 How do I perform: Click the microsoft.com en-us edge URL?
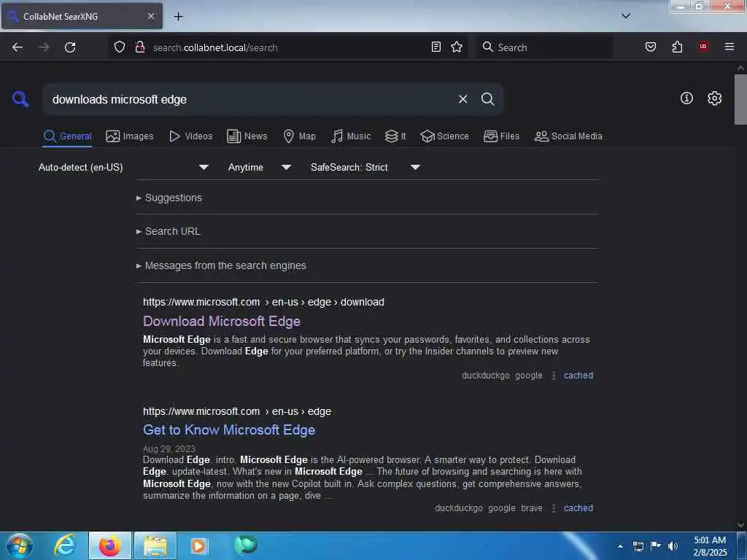point(237,411)
